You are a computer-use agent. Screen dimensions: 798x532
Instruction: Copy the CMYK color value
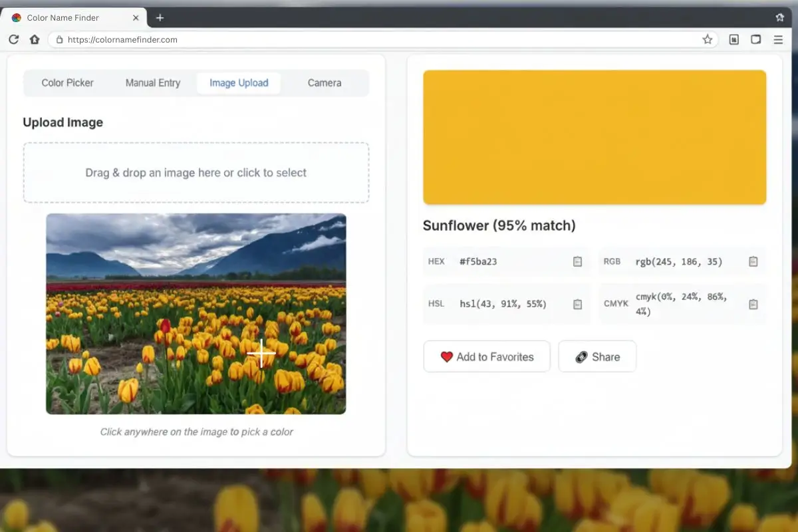[753, 304]
